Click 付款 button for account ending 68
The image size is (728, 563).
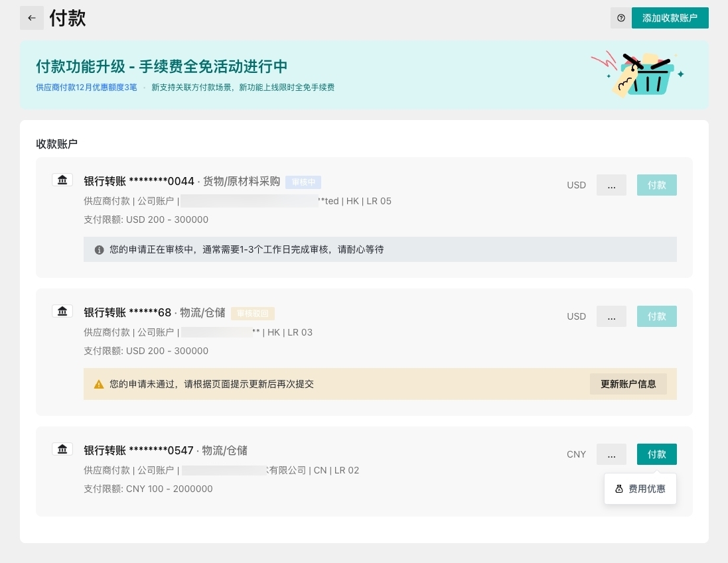pyautogui.click(x=656, y=316)
